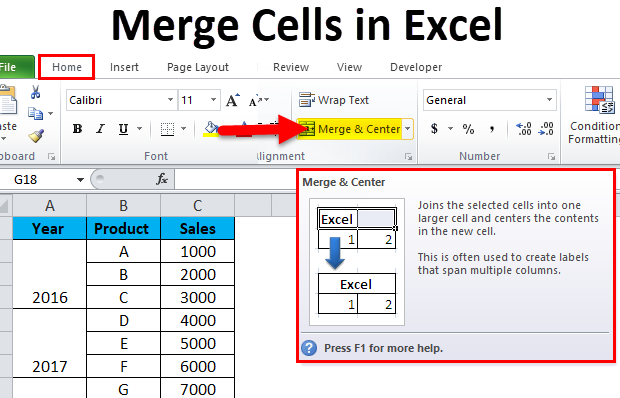Select product cell E
This screenshot has width=620, height=398.
(123, 343)
